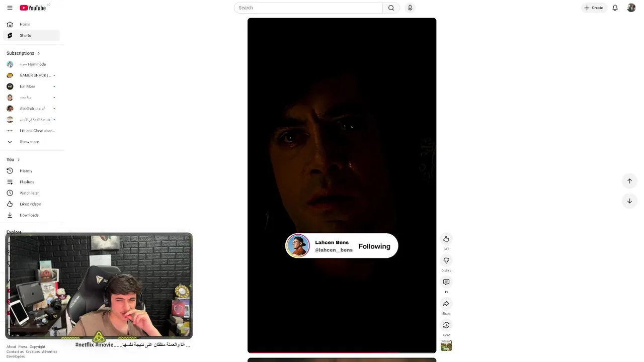Open Playlists in the sidebar

(x=31, y=182)
